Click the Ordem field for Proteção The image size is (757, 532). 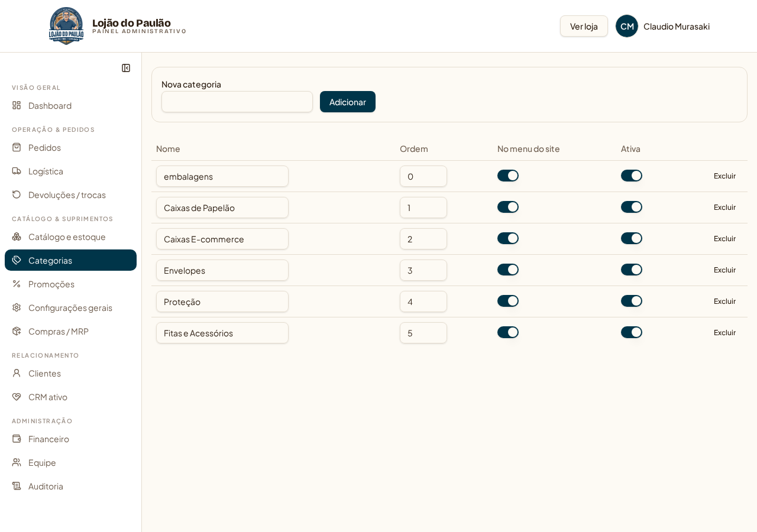423,301
